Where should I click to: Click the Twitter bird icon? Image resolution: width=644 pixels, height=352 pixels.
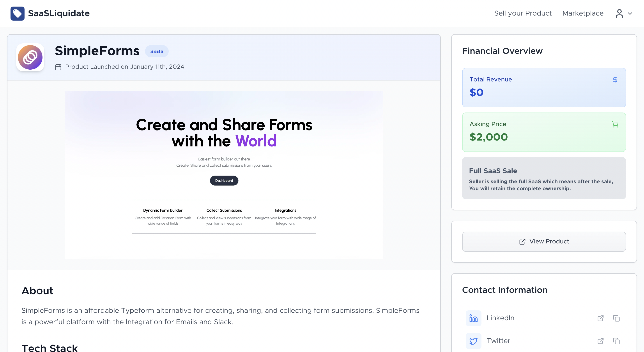[x=473, y=341]
